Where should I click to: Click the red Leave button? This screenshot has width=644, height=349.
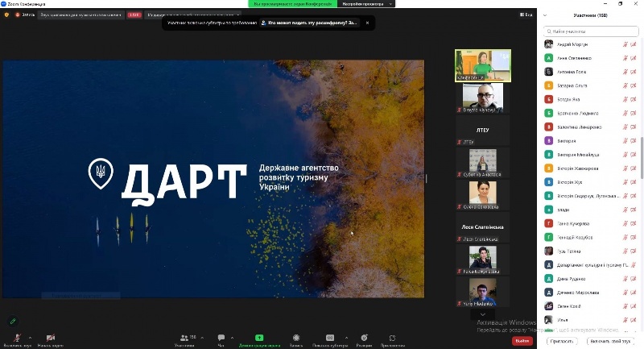(522, 341)
